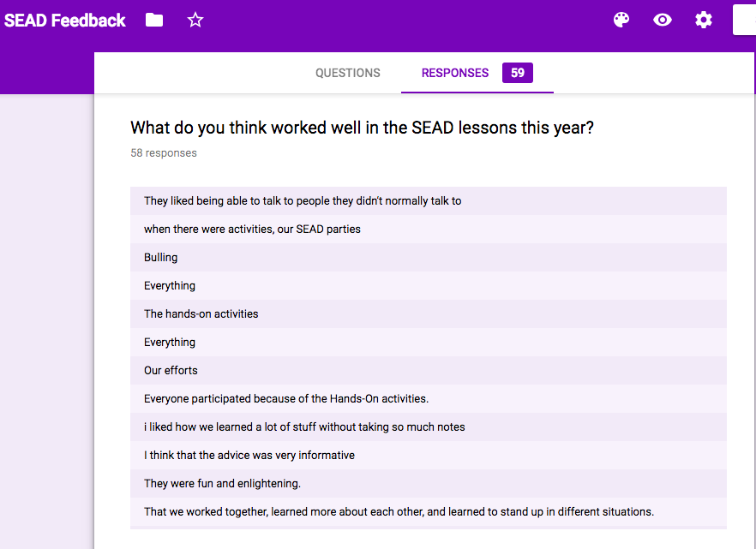Click the 59 response count badge

[518, 73]
